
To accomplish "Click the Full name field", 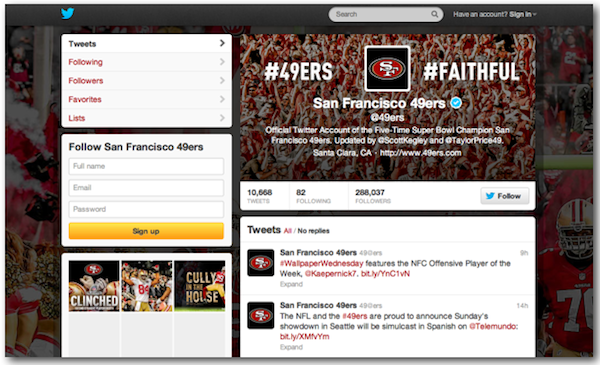I will pyautogui.click(x=146, y=166).
